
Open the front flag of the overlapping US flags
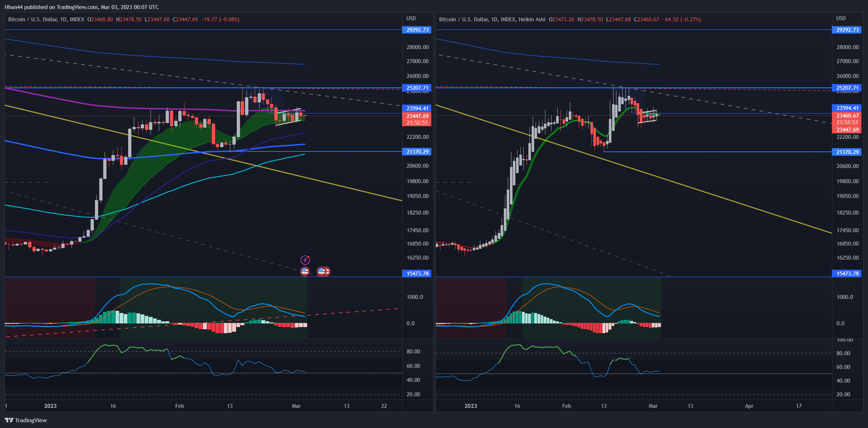[x=321, y=271]
